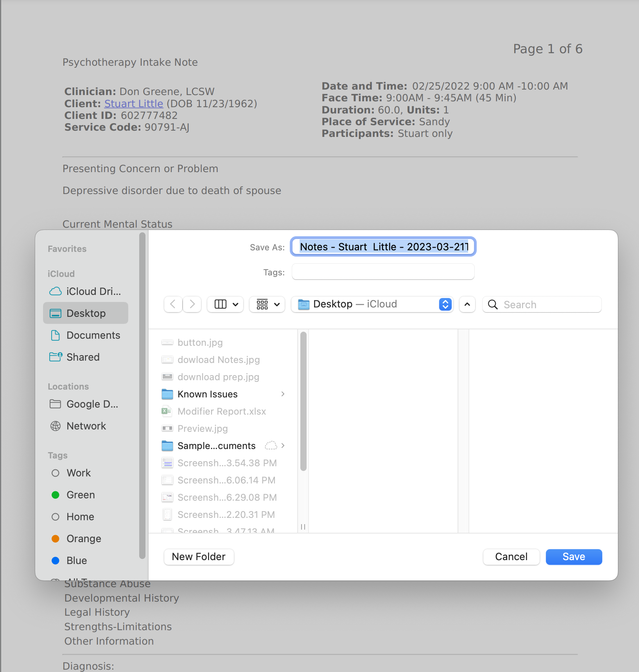Open the Shared folder in sidebar

pyautogui.click(x=83, y=357)
